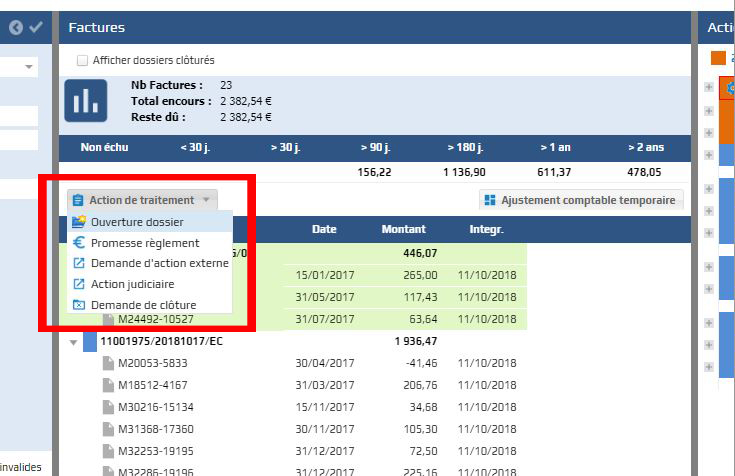Screen dimensions: 735x476
Task: Click the orange square in the Actions panel
Action: point(717,58)
